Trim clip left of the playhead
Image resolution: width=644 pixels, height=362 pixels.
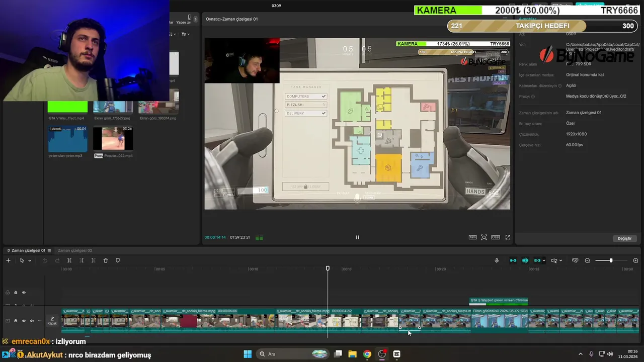point(82,260)
